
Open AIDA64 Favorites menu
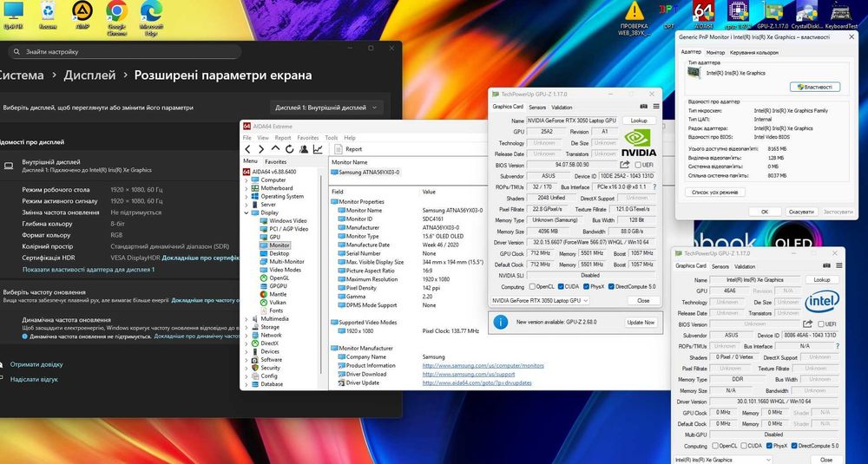click(x=308, y=138)
